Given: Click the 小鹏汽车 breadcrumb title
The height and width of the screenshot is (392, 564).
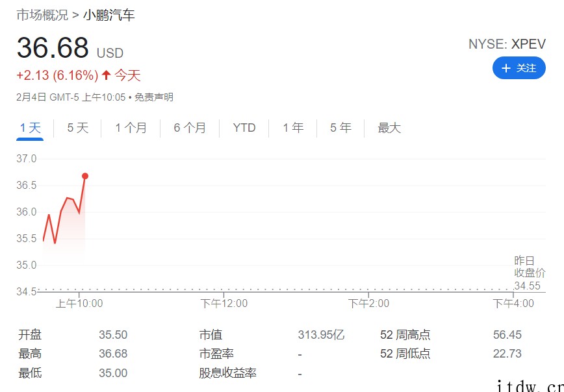Looking at the screenshot, I should [x=109, y=15].
